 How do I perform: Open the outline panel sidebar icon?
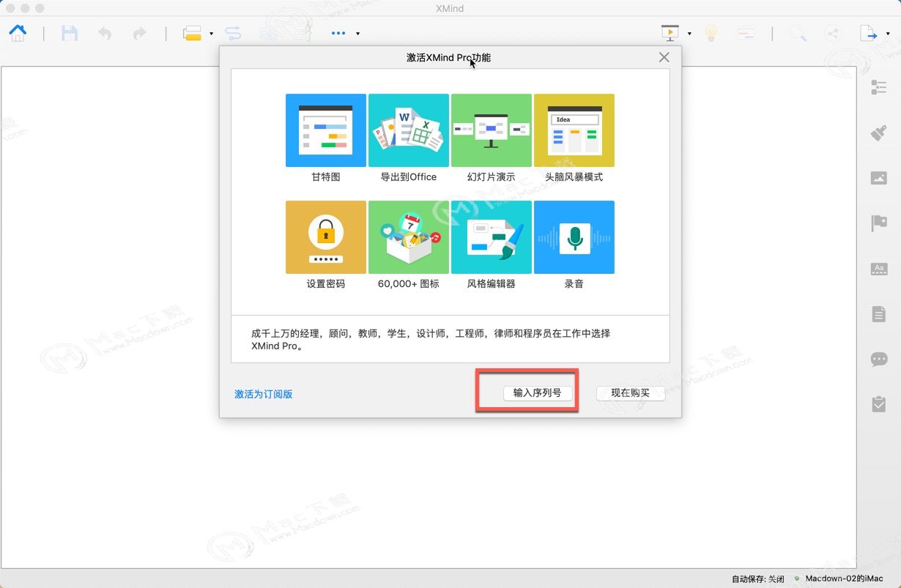879,87
